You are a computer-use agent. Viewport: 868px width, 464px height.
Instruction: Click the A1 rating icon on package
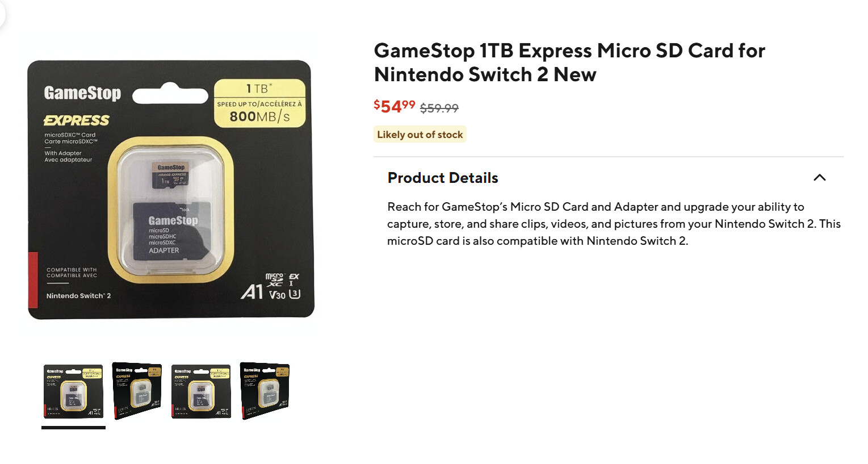[x=252, y=291]
